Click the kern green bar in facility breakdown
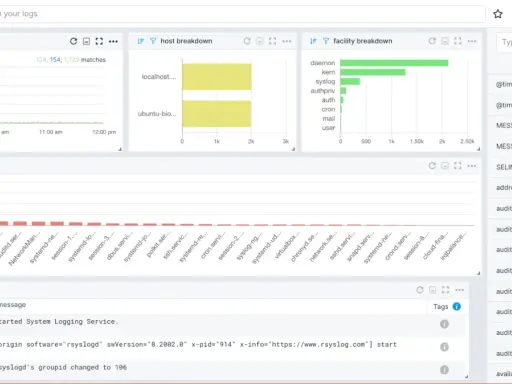Viewport: 512px width, 384px height. 373,72
